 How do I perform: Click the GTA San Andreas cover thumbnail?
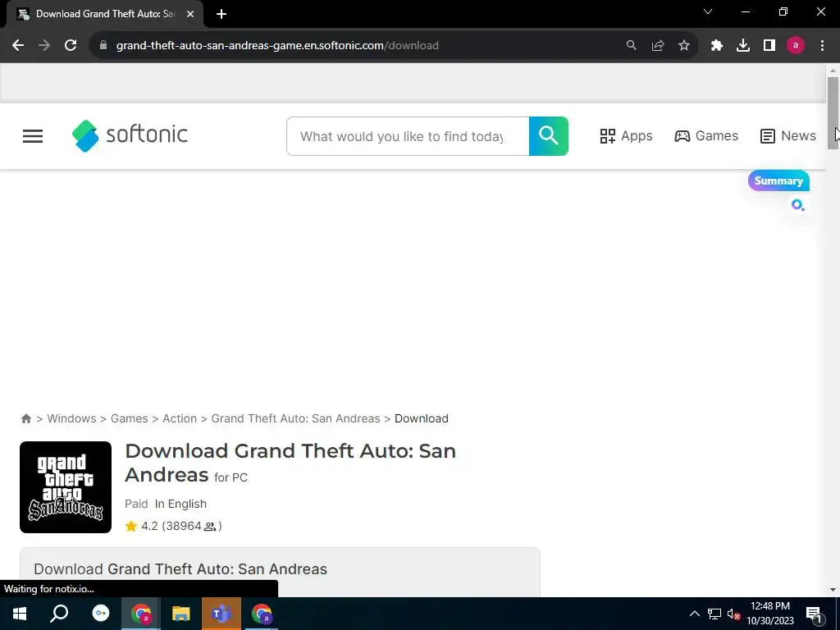(x=66, y=487)
